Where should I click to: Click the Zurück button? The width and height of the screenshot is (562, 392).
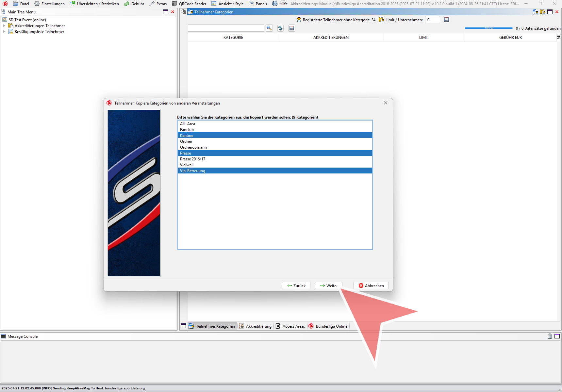(x=296, y=286)
